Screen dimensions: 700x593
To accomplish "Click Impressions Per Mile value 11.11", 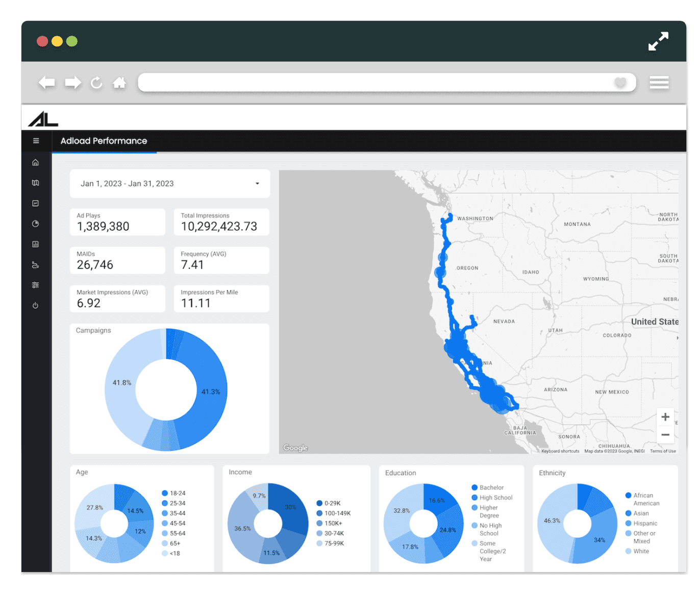I will (x=196, y=303).
